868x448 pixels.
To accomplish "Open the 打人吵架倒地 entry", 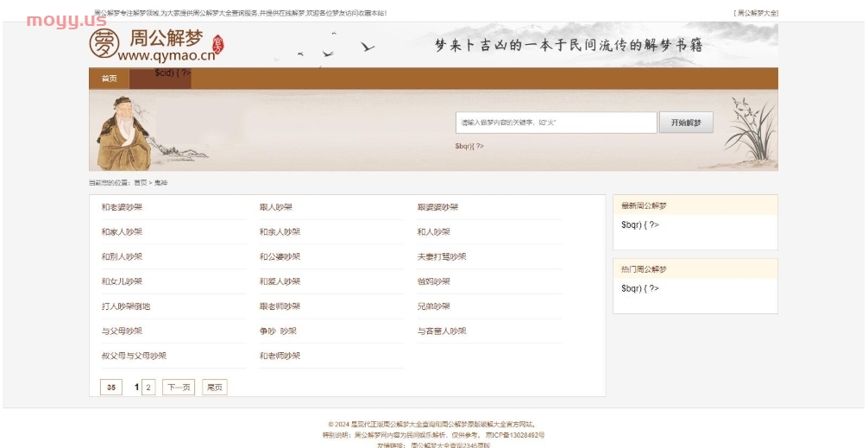I will (126, 306).
